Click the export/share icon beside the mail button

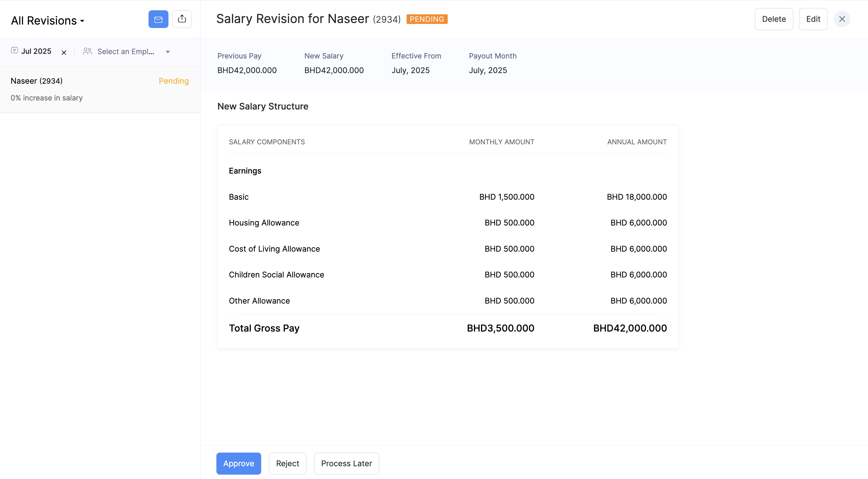182,19
